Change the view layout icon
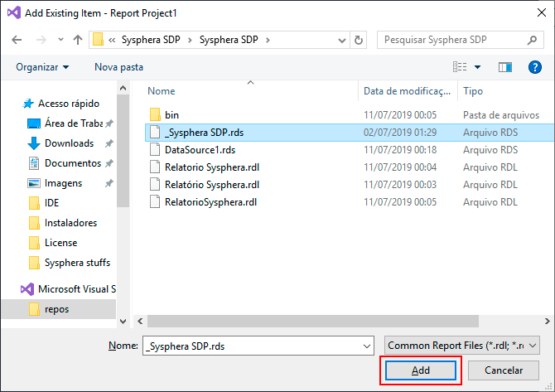Viewport: 555px width, 392px height. [x=460, y=67]
